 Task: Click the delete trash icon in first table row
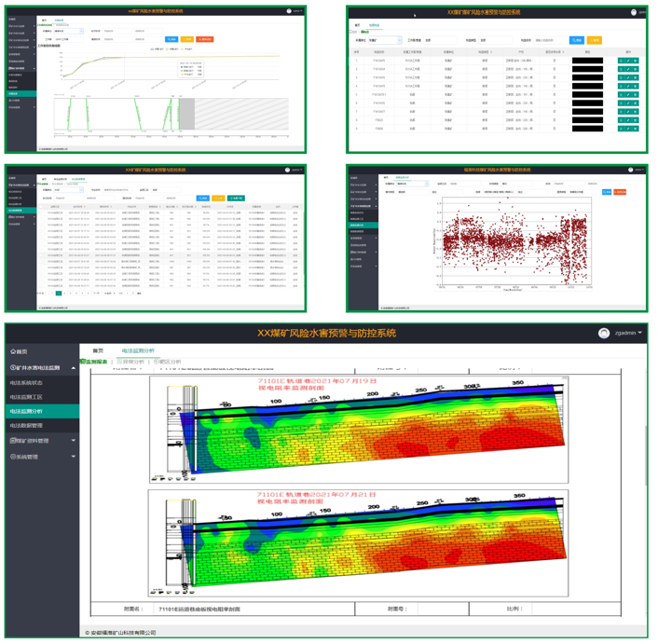click(x=635, y=61)
